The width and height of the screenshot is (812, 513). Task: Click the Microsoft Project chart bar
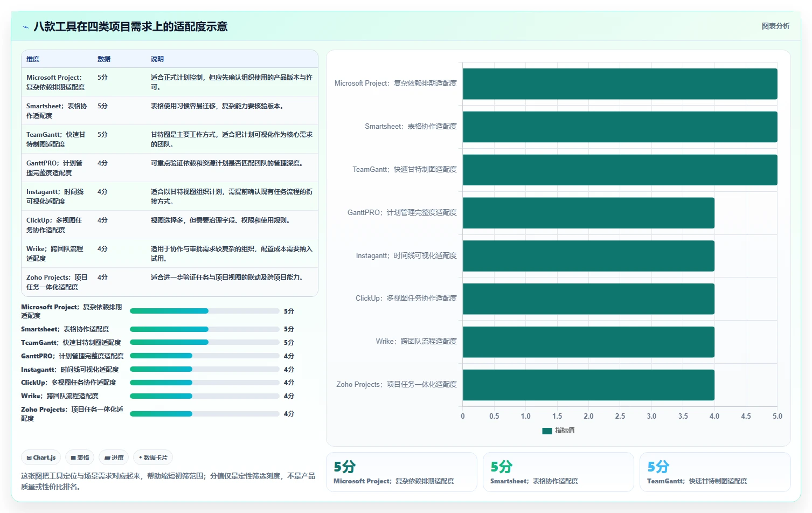620,84
